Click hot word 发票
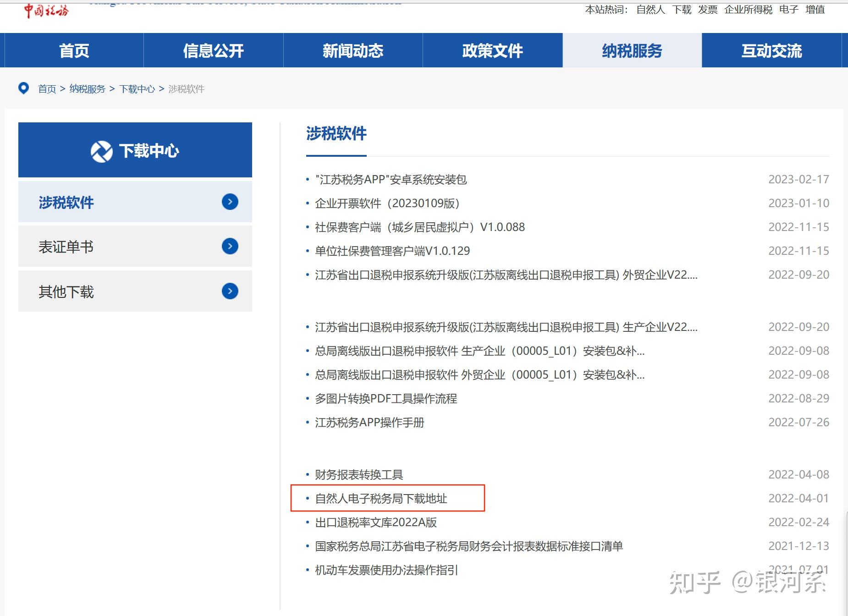 click(708, 10)
